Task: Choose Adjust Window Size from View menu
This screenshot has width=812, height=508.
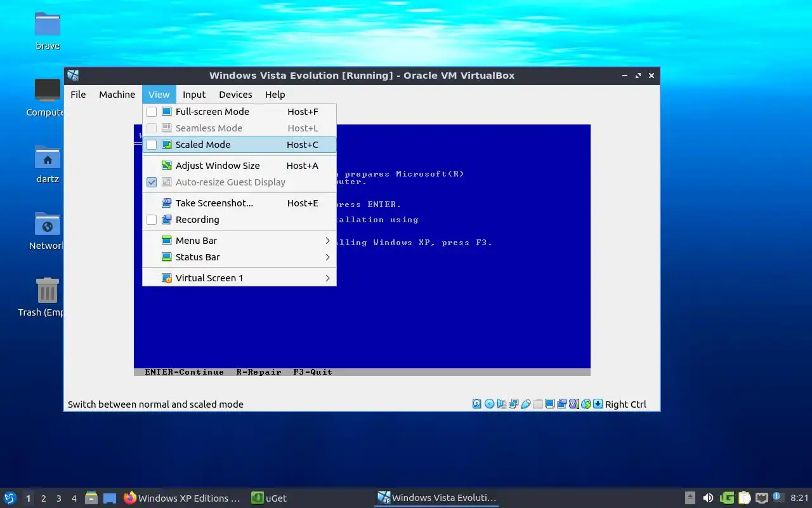Action: tap(239, 166)
